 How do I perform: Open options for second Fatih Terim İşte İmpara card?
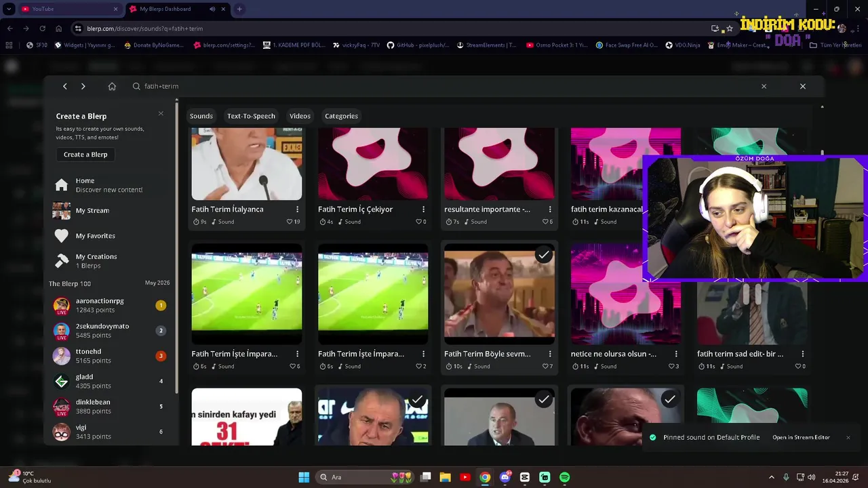coord(423,354)
